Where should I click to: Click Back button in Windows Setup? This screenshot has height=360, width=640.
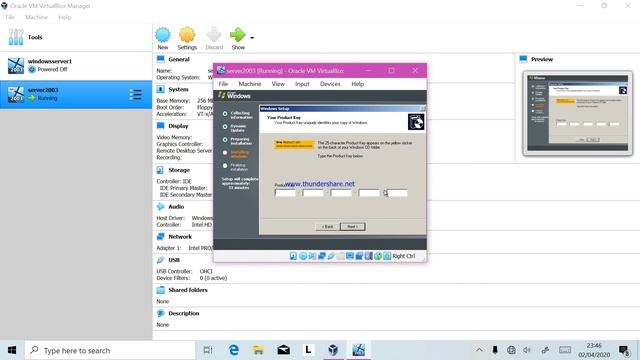327,227
